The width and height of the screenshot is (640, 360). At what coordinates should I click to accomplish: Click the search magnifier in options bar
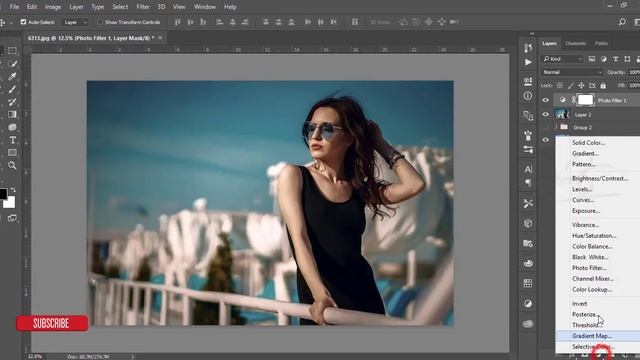coord(622,22)
